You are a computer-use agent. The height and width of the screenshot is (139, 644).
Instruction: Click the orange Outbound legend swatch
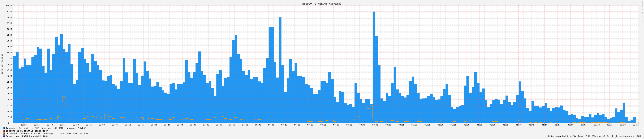[x=4, y=134]
